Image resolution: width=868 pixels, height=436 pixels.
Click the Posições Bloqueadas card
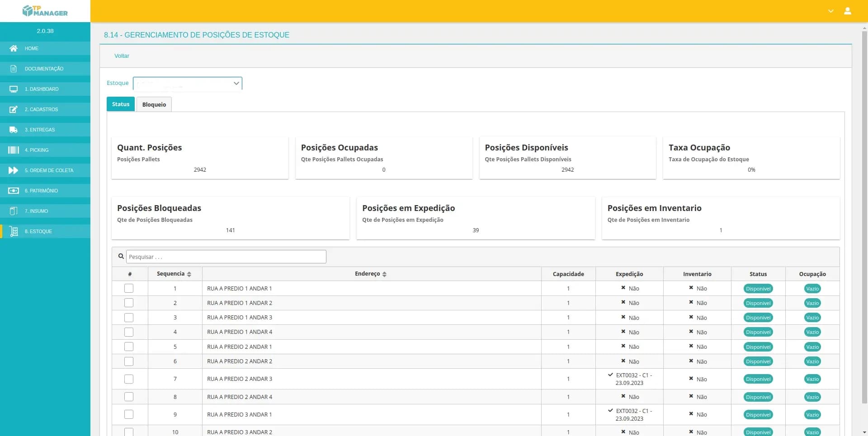(x=231, y=218)
